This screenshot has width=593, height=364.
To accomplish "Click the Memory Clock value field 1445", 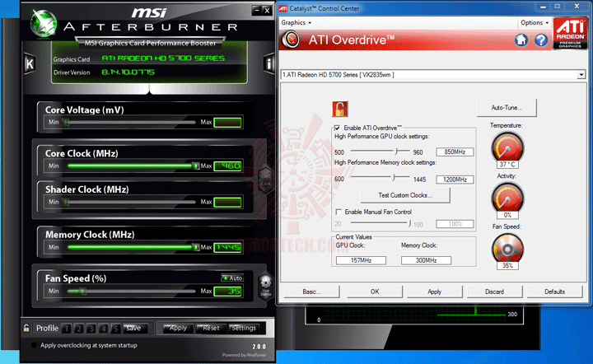I will [227, 248].
